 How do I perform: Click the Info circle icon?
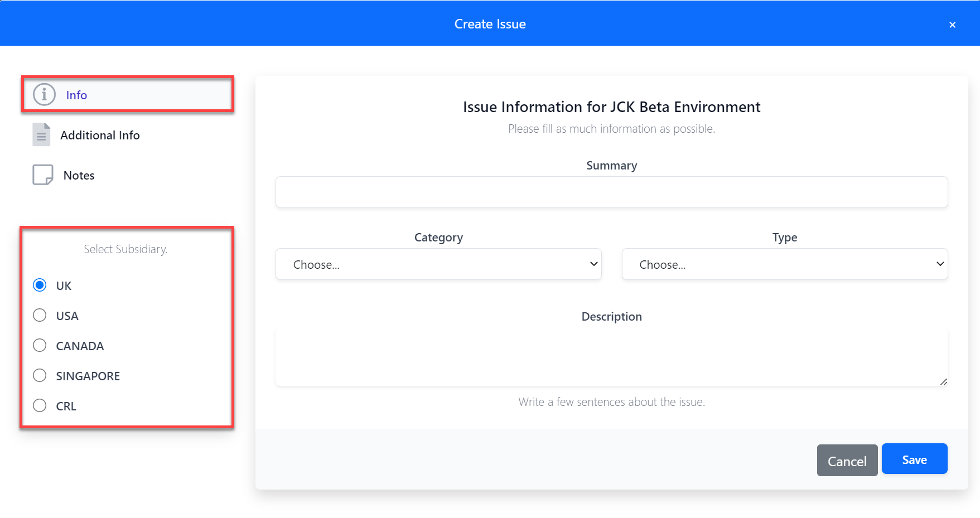pyautogui.click(x=44, y=95)
